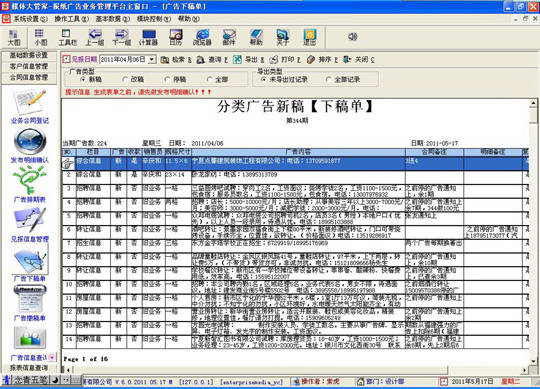The height and width of the screenshot is (389, 540).
Task: Launch the 浏览器 browser icon
Action: click(x=202, y=38)
